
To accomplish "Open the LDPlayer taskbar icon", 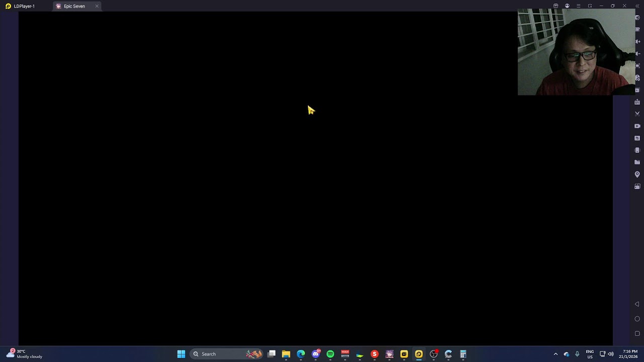I will (x=419, y=354).
